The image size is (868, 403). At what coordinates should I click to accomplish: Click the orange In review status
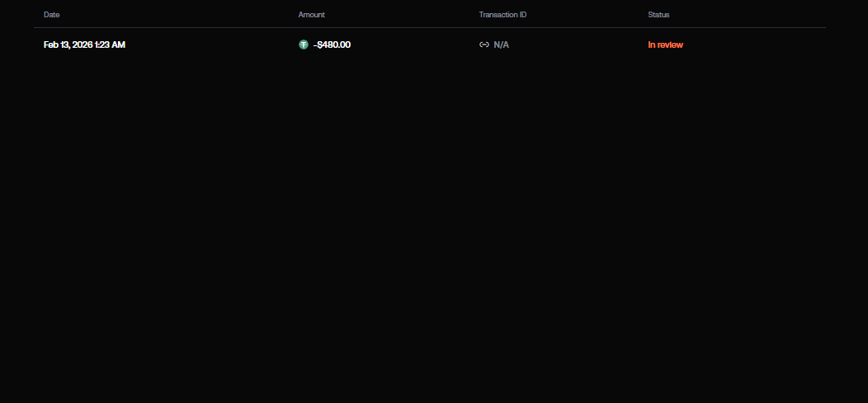click(665, 45)
